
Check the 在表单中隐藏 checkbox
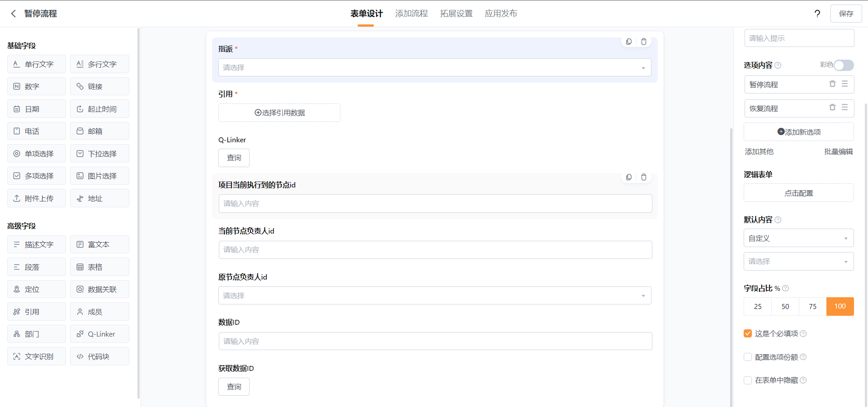coord(748,380)
